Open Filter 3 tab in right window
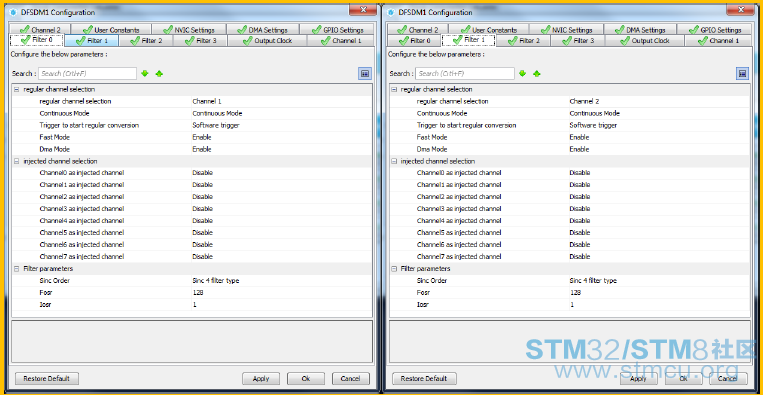Image resolution: width=763 pixels, height=395 pixels. (x=578, y=41)
